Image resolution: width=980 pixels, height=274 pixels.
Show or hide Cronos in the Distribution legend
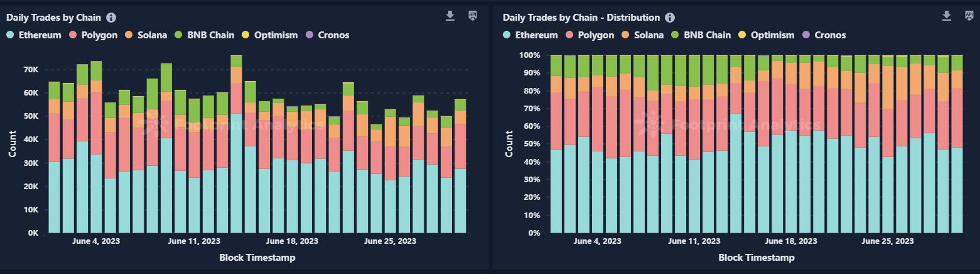(830, 35)
